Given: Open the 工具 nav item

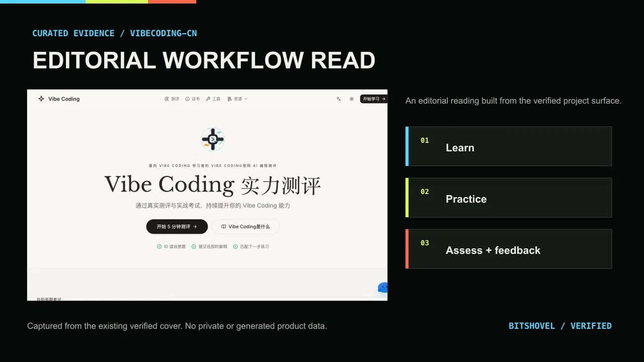Looking at the screenshot, I should tap(213, 99).
